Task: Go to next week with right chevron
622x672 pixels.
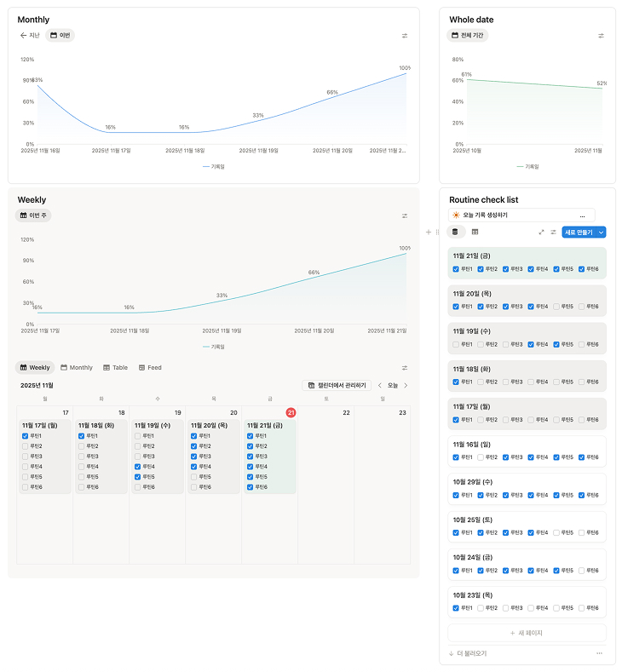Action: click(406, 386)
